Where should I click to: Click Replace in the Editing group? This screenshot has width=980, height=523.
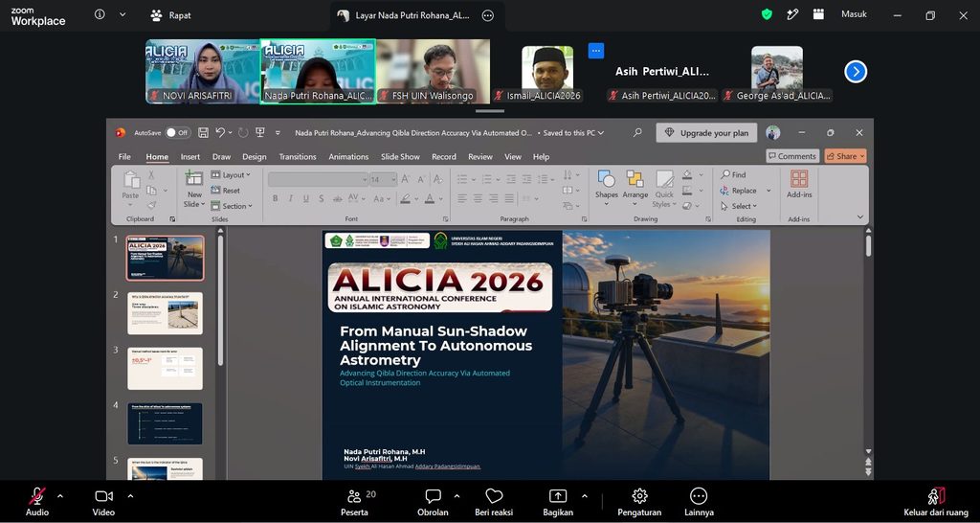coord(738,191)
